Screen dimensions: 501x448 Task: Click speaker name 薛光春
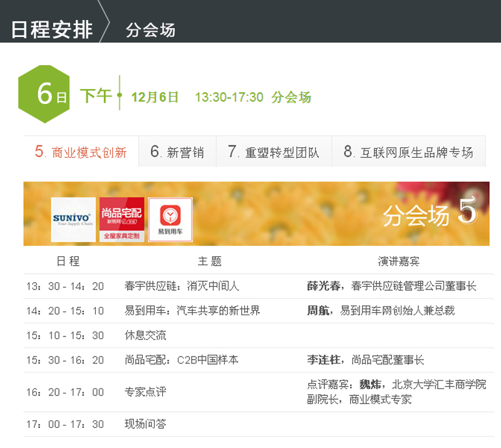tap(323, 286)
